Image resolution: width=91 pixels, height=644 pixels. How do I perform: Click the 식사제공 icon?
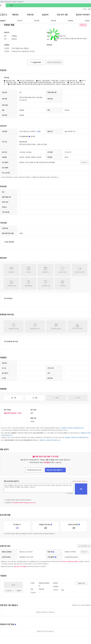[62, 283]
